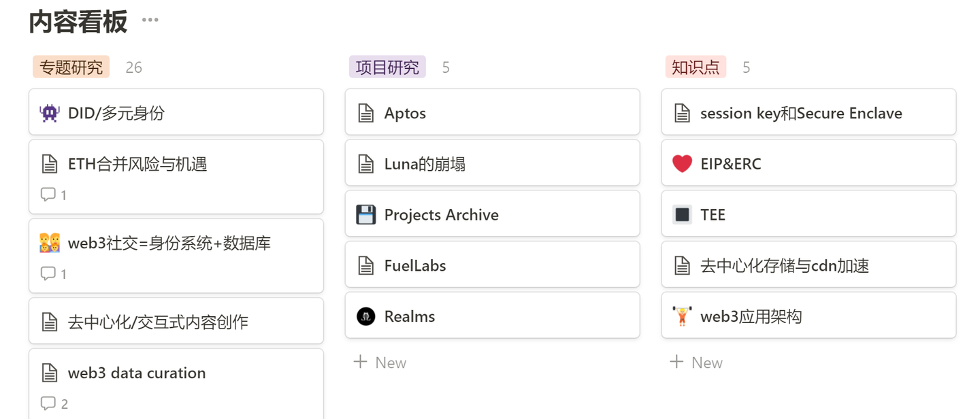This screenshot has height=419, width=980.
Task: Click the alien monster icon beside DID/多元身份
Action: [x=50, y=113]
